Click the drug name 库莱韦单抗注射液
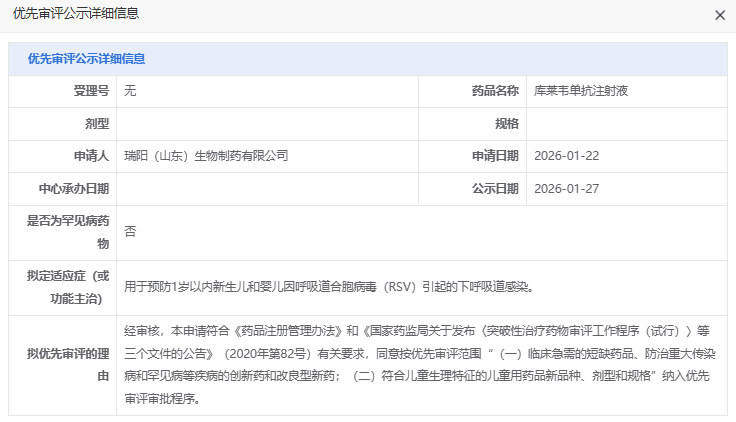The width and height of the screenshot is (736, 422). coord(581,91)
